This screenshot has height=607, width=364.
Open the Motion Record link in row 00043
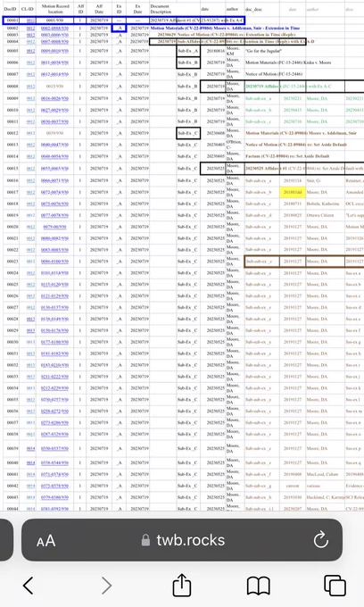pyautogui.click(x=55, y=497)
